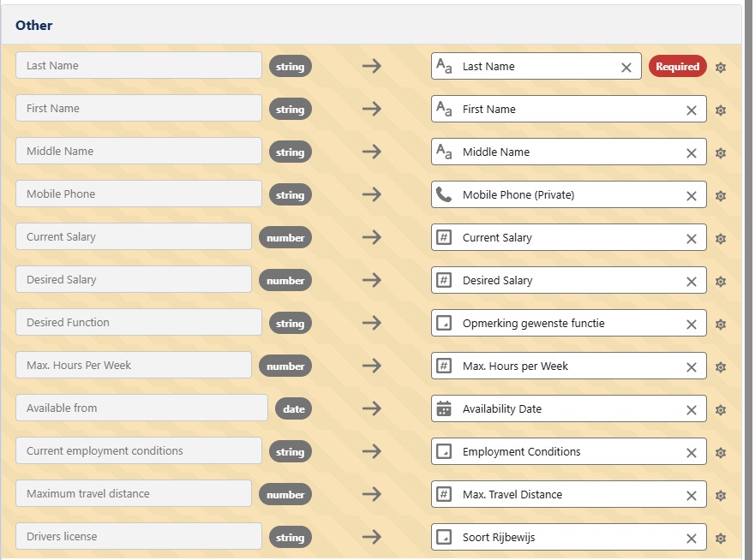The width and height of the screenshot is (755, 560).
Task: Click the text field icon beside Middle Name
Action: [x=446, y=152]
